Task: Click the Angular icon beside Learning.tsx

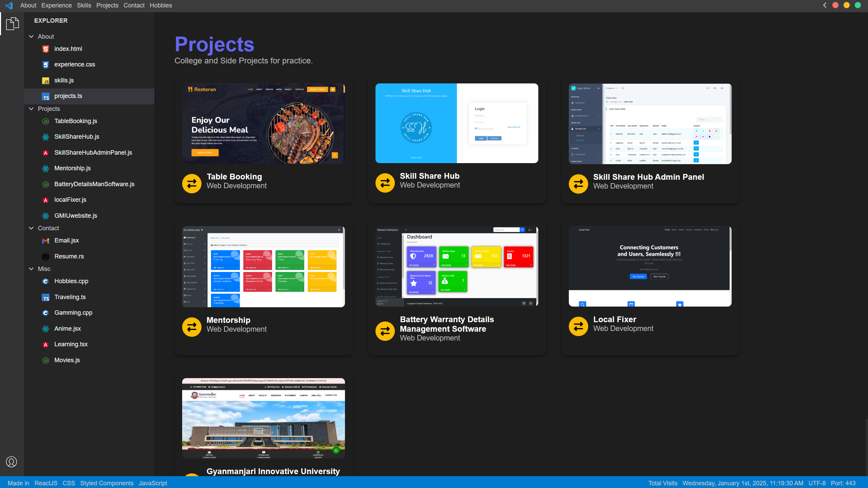Action: tap(45, 345)
